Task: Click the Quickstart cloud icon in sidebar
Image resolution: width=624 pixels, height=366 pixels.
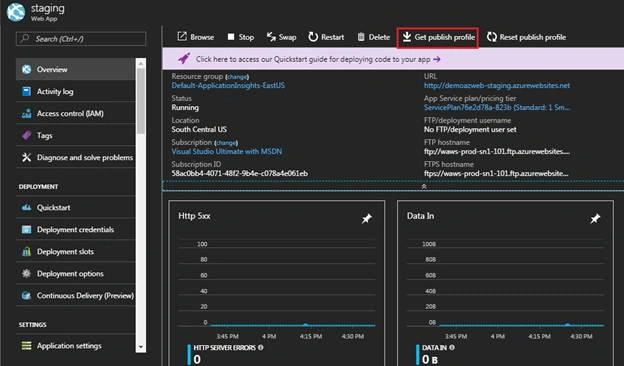Action: tap(26, 208)
